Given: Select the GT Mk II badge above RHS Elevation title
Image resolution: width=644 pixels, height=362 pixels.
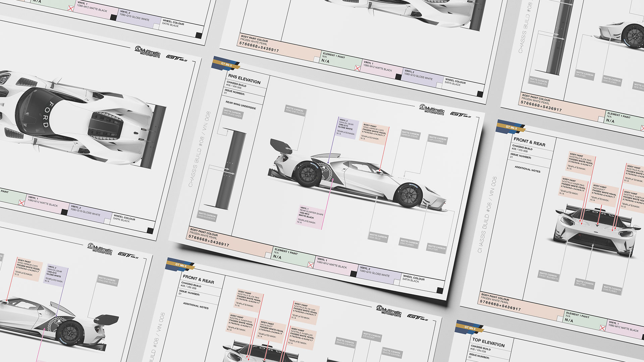Looking at the screenshot, I should (x=226, y=64).
